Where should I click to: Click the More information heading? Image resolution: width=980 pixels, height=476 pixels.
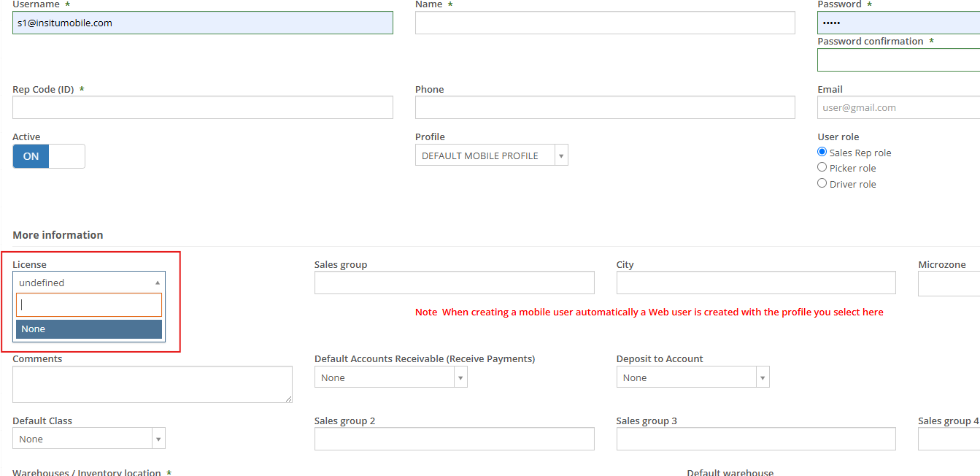pyautogui.click(x=58, y=235)
